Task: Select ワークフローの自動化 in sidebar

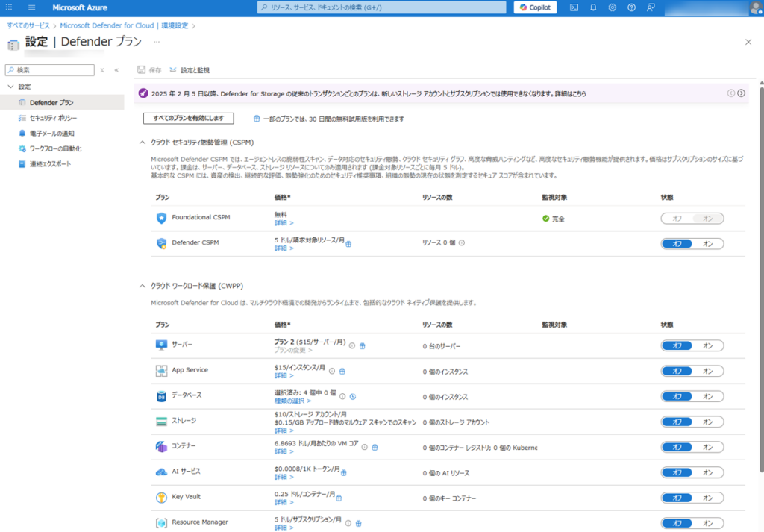Action: pyautogui.click(x=55, y=148)
